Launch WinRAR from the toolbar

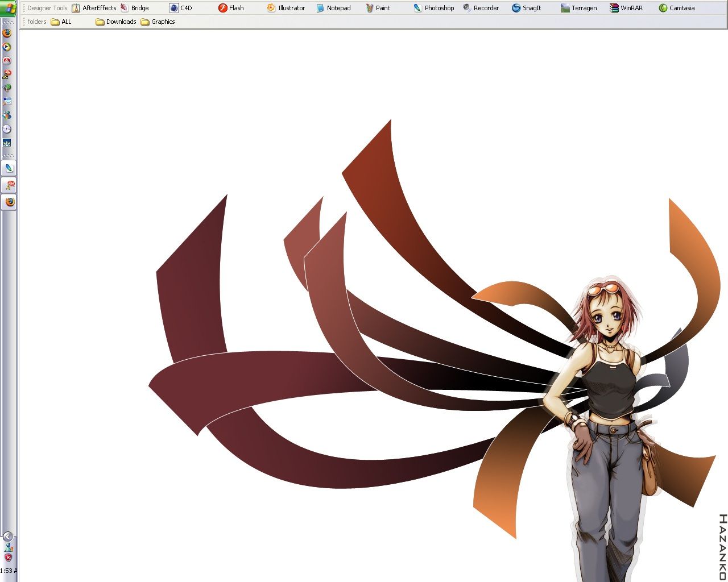click(626, 8)
